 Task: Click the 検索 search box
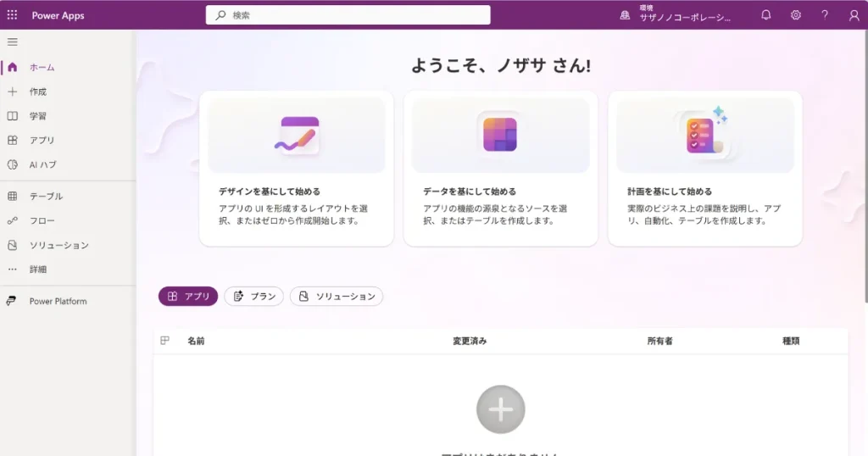tap(348, 15)
